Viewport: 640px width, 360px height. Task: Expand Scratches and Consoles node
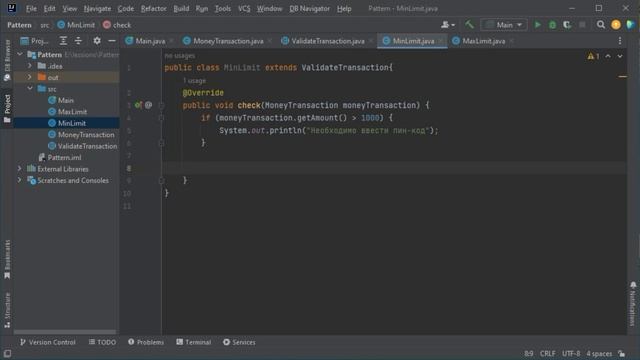point(20,180)
